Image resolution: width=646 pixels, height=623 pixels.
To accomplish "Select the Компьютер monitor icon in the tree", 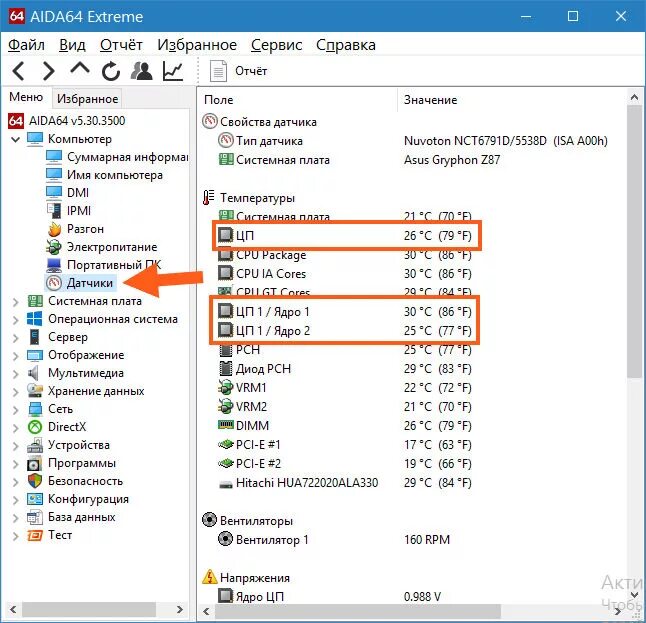I will (x=35, y=139).
